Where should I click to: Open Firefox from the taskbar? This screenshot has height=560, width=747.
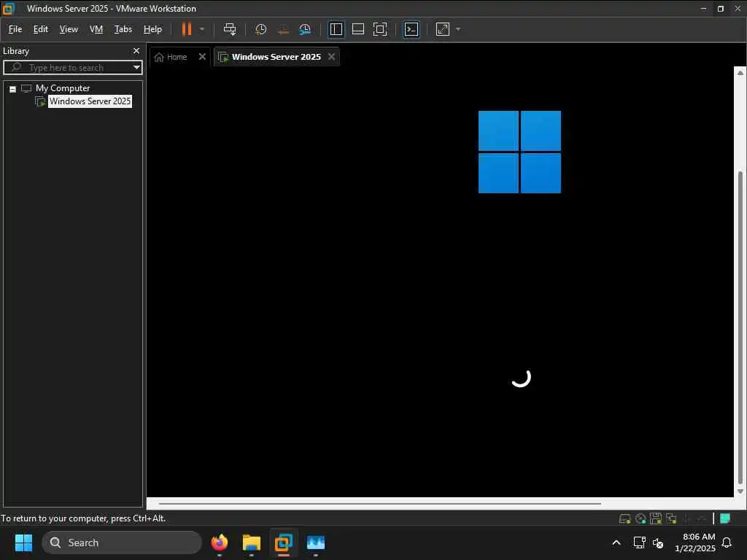coord(220,542)
